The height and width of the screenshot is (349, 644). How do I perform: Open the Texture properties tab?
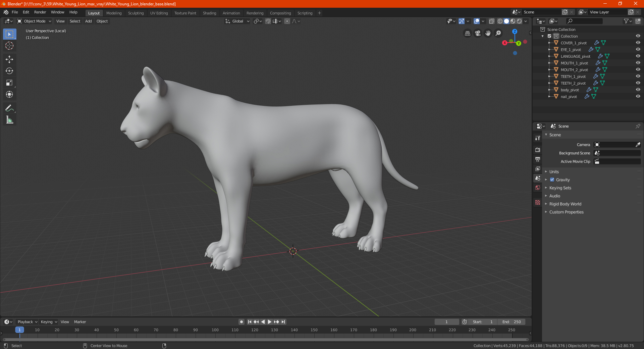tap(538, 202)
